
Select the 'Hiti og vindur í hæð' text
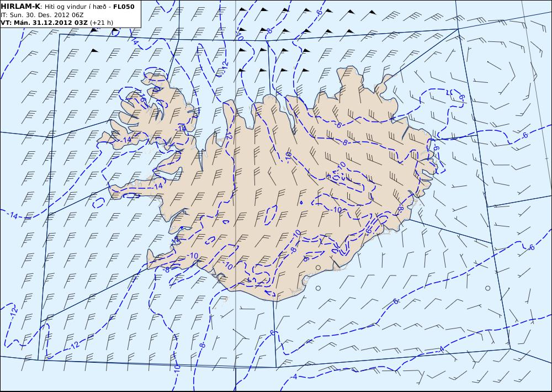coord(75,7)
